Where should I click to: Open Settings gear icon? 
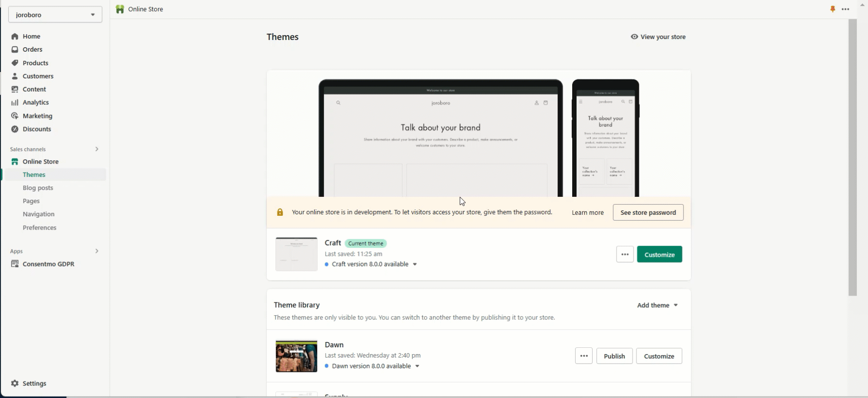(x=15, y=383)
